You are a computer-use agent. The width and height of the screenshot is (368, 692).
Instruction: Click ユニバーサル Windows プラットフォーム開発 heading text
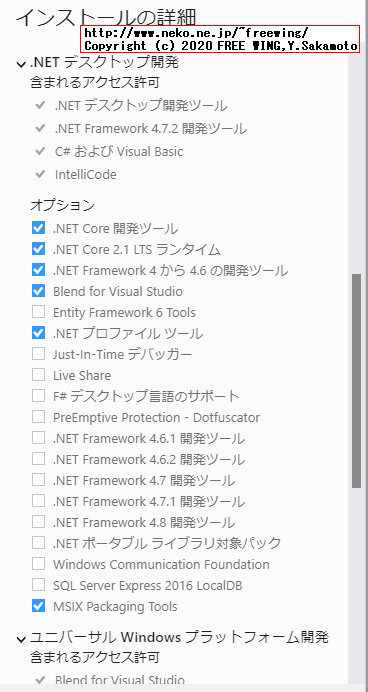click(x=179, y=637)
